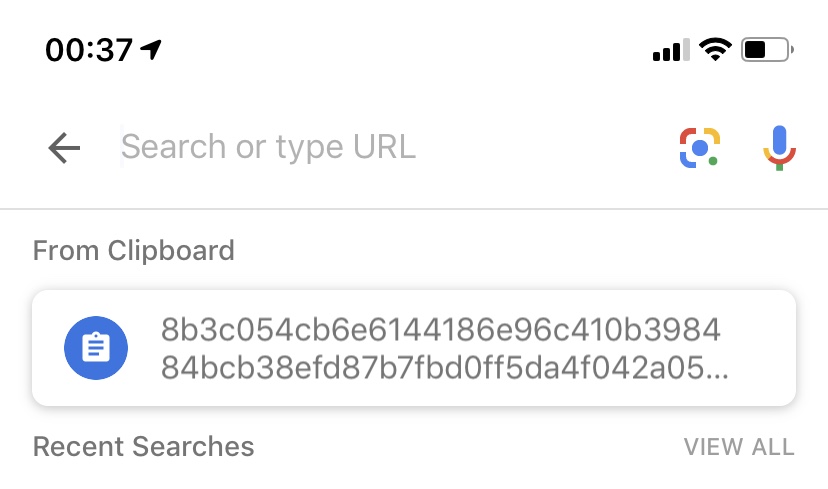This screenshot has width=828, height=489.
Task: Tap the 00:37 clock
Action: click(x=89, y=49)
